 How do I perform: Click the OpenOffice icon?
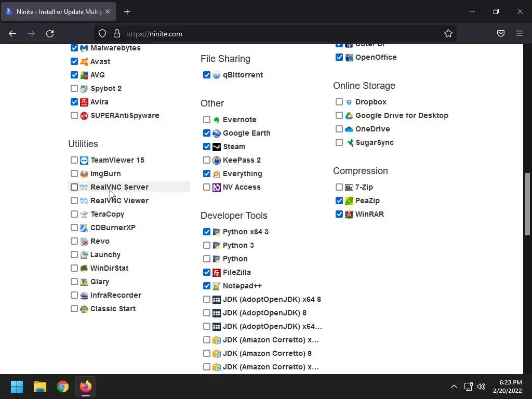[349, 57]
